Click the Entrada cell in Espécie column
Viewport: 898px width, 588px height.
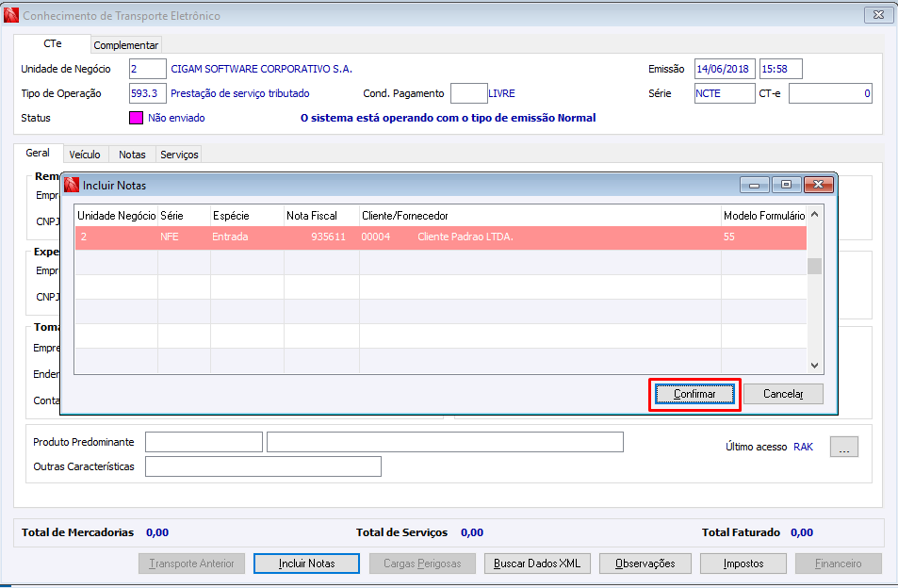(230, 237)
